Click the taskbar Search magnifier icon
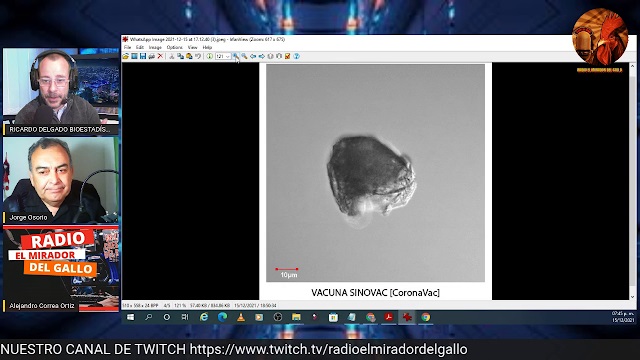This screenshot has height=360, width=640. 149,317
